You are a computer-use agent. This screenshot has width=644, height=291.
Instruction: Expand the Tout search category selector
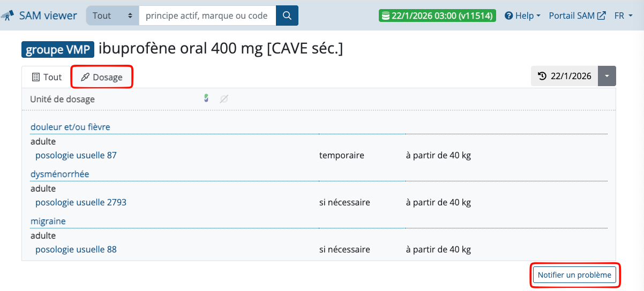point(112,16)
